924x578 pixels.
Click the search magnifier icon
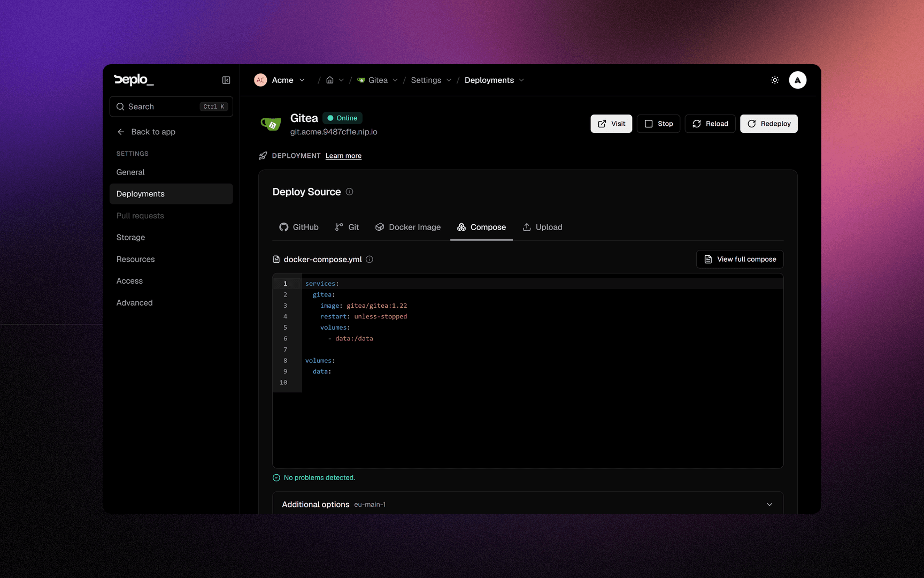[120, 107]
